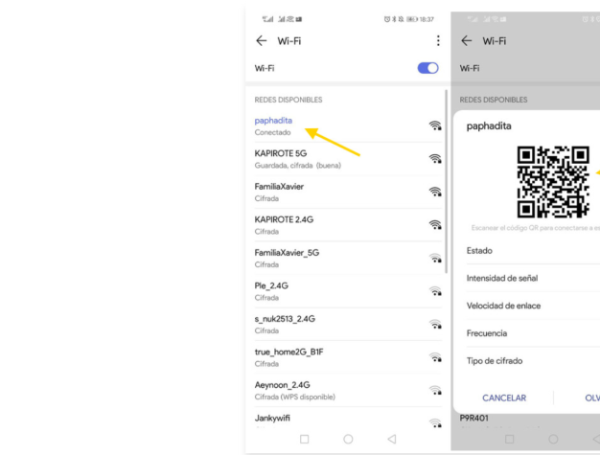Tap the KAPIROTE 5G signal icon
The image size is (600, 455).
tap(435, 158)
